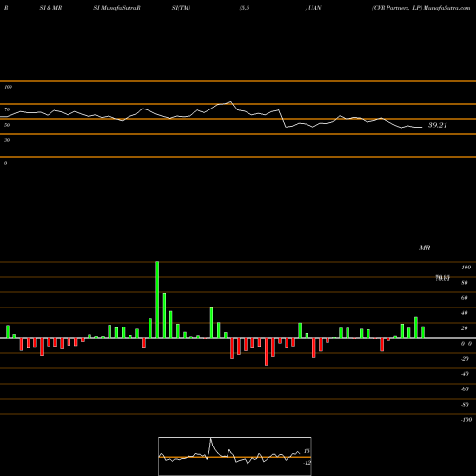The image size is (476, 476).
Task: Click the deepest red bar in the MR histogram
Action: click(266, 351)
